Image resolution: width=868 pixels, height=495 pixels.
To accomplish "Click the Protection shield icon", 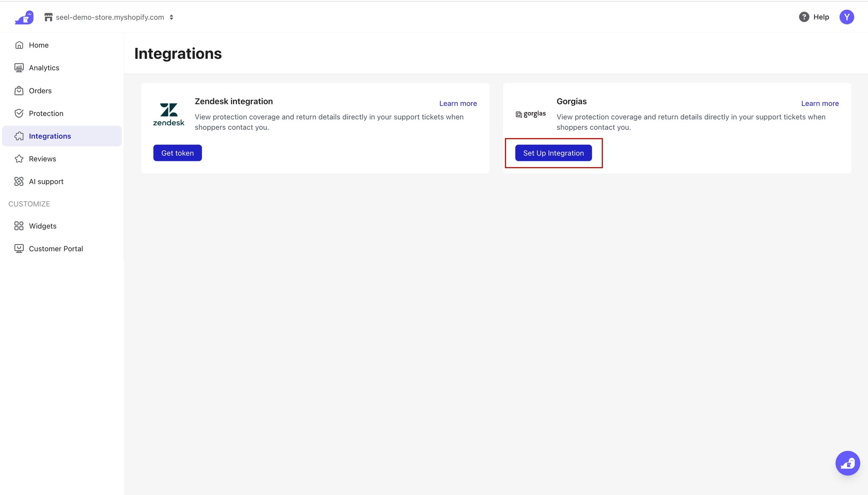I will click(19, 113).
